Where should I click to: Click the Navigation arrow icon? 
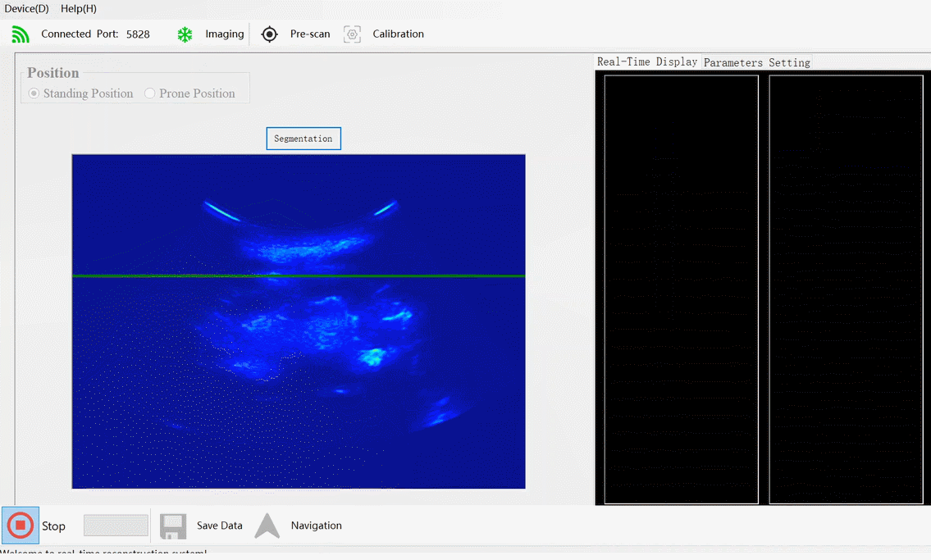click(267, 526)
